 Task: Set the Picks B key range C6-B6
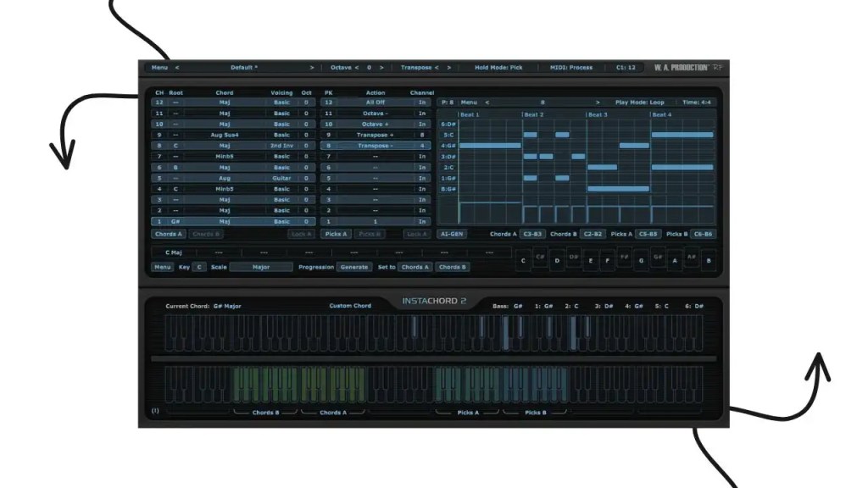[x=703, y=234]
